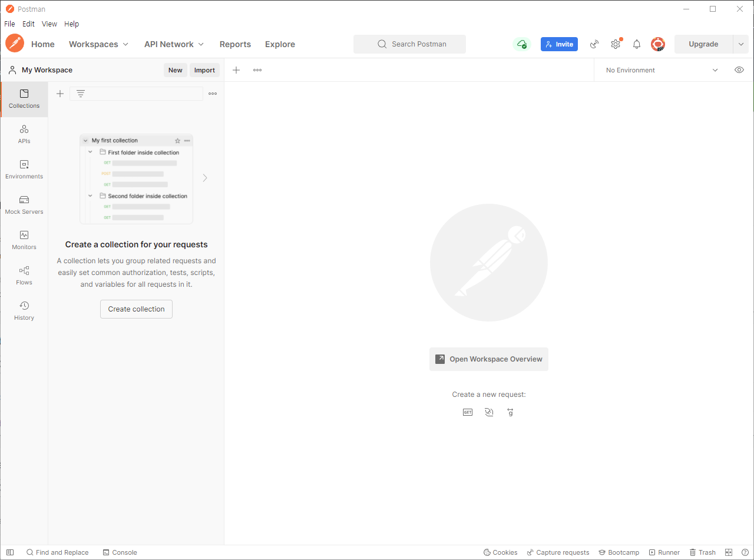This screenshot has width=754, height=560.
Task: Expand the Upgrade options arrow
Action: pos(741,44)
